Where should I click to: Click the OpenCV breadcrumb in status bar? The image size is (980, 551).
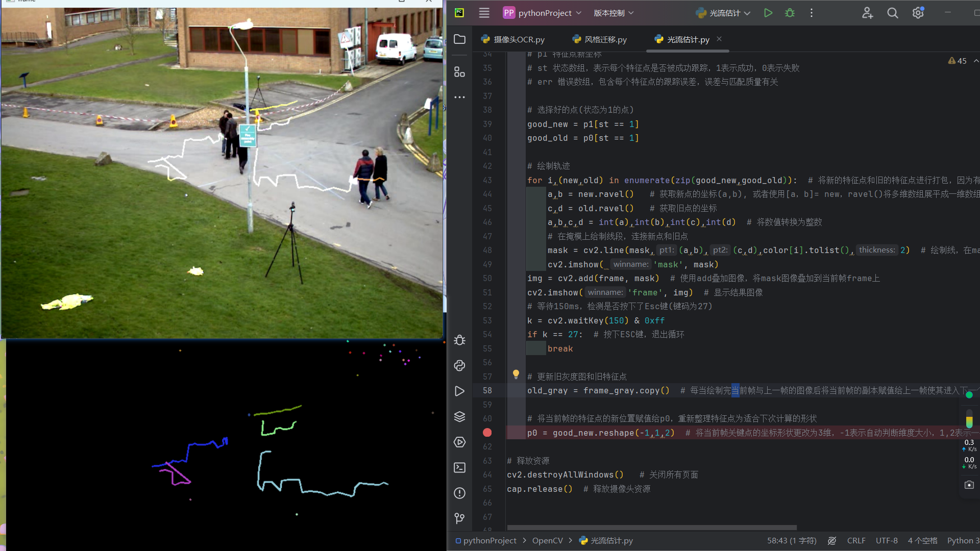click(x=547, y=541)
